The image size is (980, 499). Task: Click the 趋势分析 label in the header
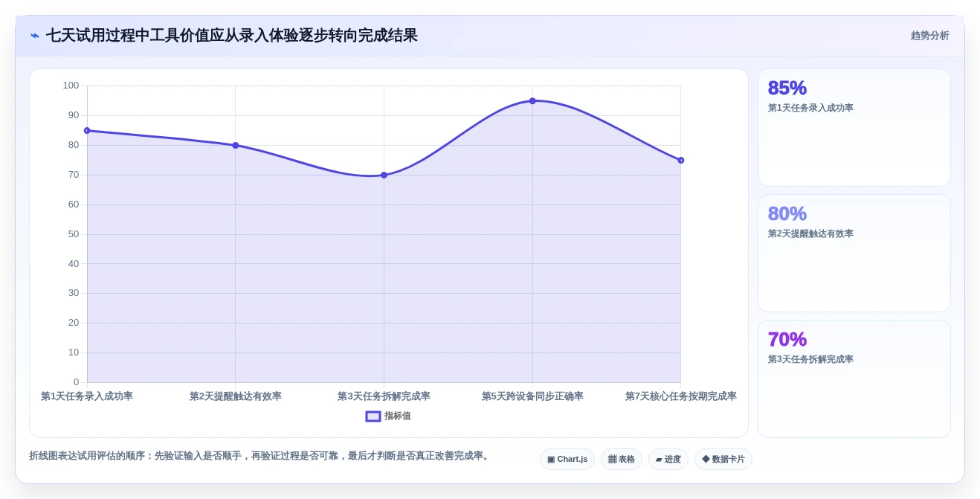click(929, 36)
